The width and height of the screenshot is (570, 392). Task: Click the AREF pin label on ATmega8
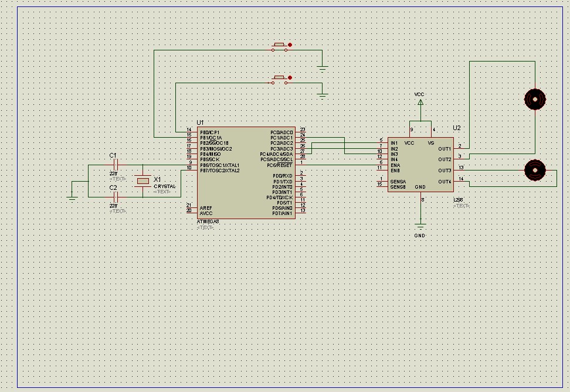206,207
